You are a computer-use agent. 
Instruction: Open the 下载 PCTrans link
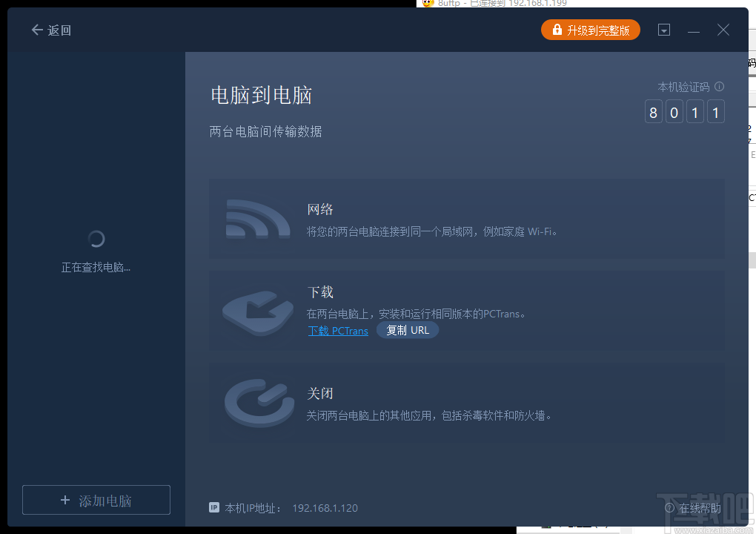[338, 331]
